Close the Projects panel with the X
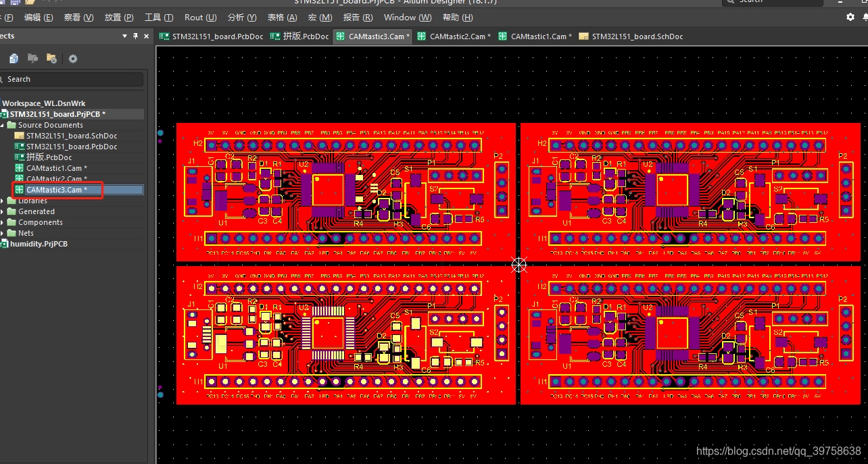This screenshot has width=868, height=464. (147, 36)
